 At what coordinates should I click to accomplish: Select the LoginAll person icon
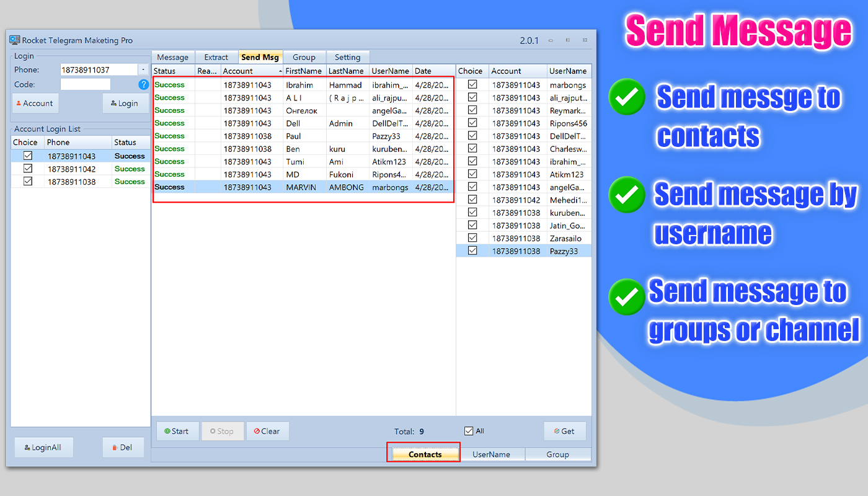27,447
